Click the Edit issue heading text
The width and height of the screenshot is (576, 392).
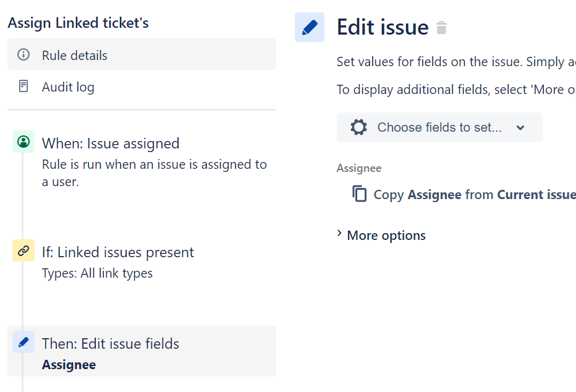click(383, 28)
